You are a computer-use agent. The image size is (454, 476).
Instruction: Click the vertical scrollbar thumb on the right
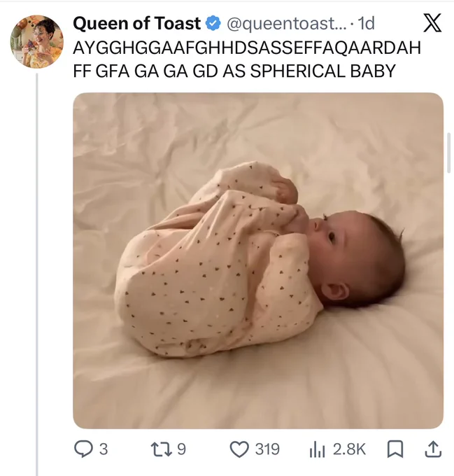pos(449,153)
